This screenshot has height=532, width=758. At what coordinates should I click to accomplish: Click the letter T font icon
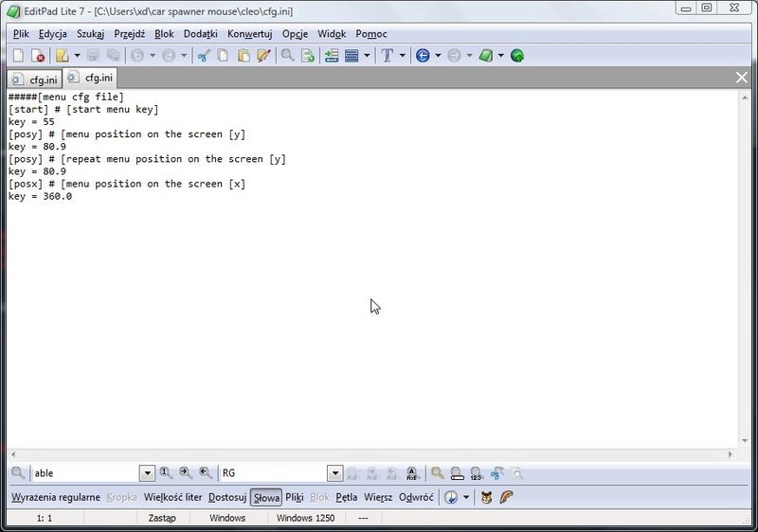click(387, 56)
